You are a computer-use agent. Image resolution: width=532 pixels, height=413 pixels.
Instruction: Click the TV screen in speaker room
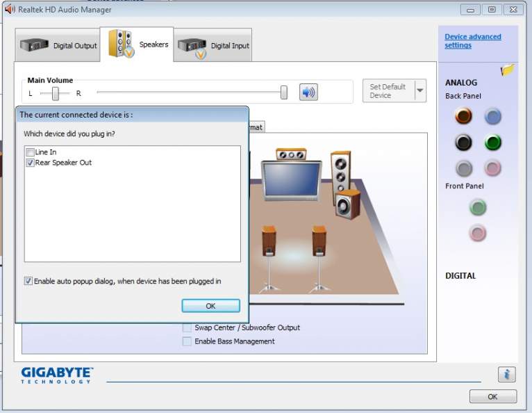[x=291, y=180]
